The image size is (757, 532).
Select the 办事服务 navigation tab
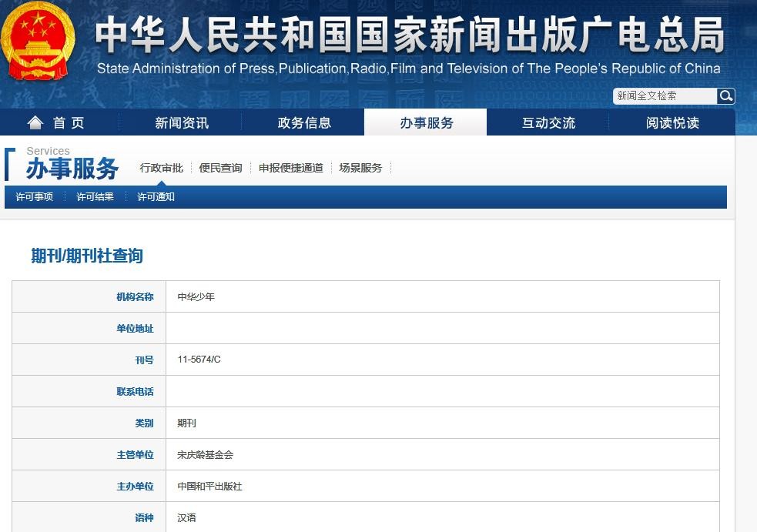pyautogui.click(x=427, y=122)
